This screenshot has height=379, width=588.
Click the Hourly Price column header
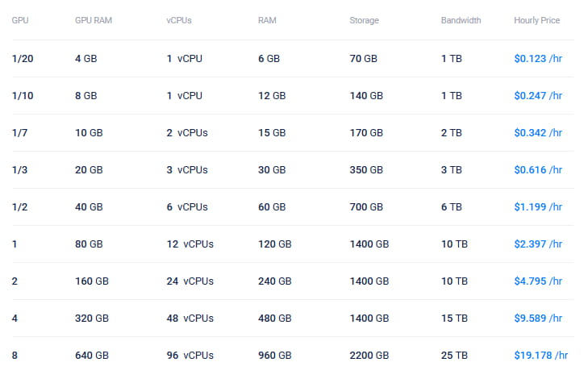point(536,20)
